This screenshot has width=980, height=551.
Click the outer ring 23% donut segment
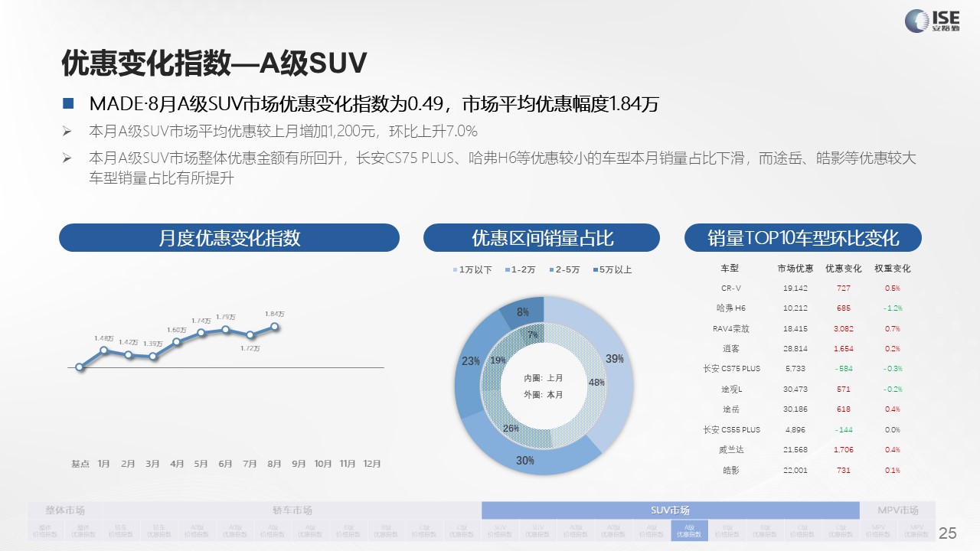coord(468,361)
